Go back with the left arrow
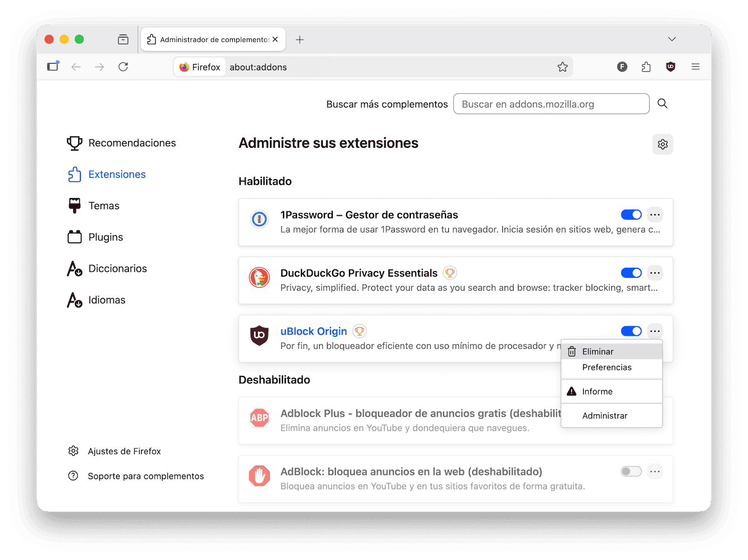The height and width of the screenshot is (560, 748). tap(76, 67)
